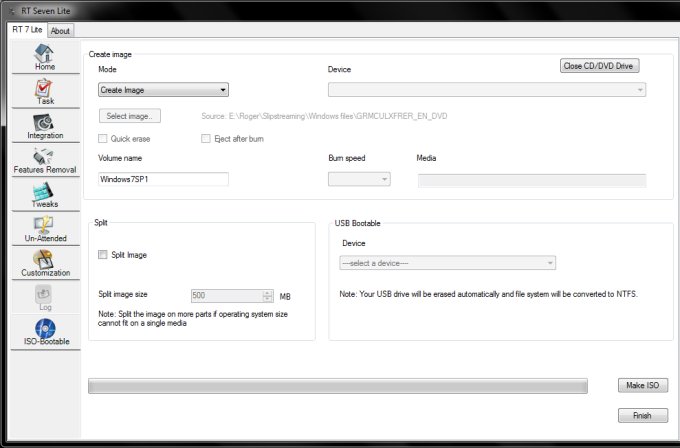Open the USB 'select a device' dropdown
Image resolution: width=680 pixels, height=448 pixels.
pyautogui.click(x=448, y=263)
